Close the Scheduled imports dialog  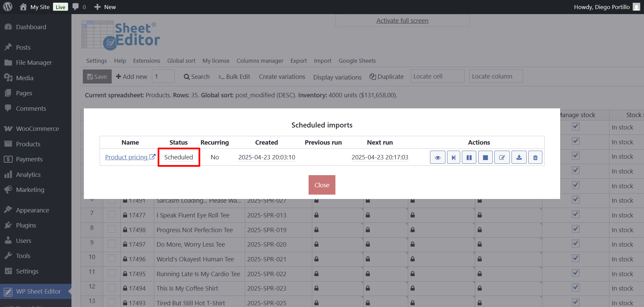point(322,185)
